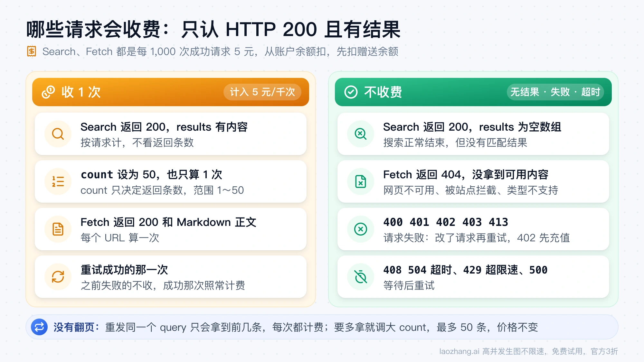Click the '不收费' header title
Image resolution: width=644 pixels, height=362 pixels.
click(x=383, y=92)
